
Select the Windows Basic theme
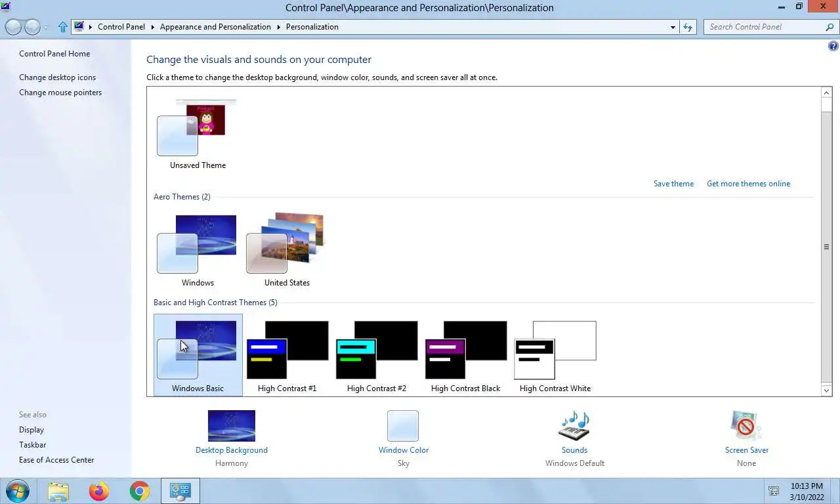click(x=198, y=354)
